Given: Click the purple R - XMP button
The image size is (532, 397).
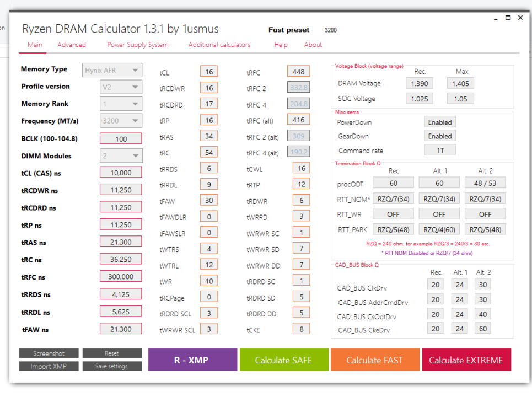Looking at the screenshot, I should [x=192, y=360].
